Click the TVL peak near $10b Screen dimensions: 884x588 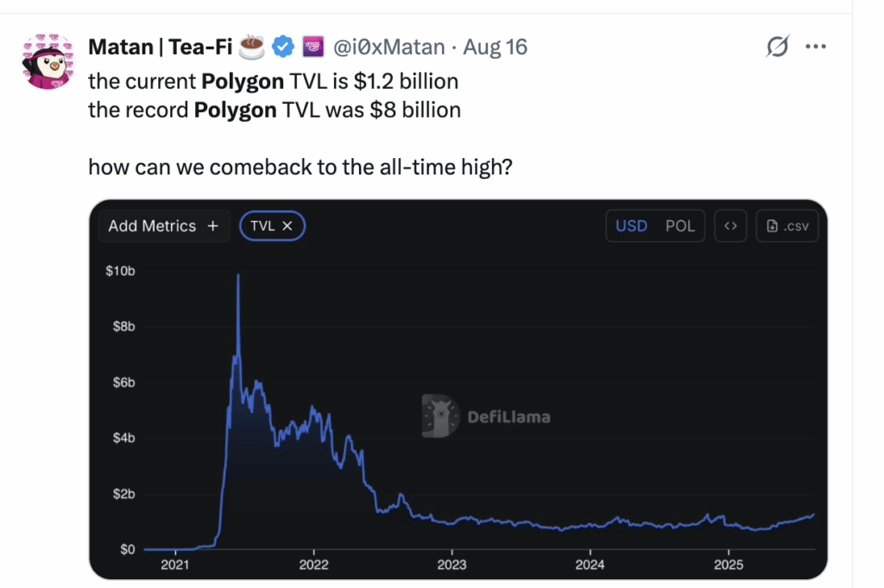pyautogui.click(x=238, y=275)
